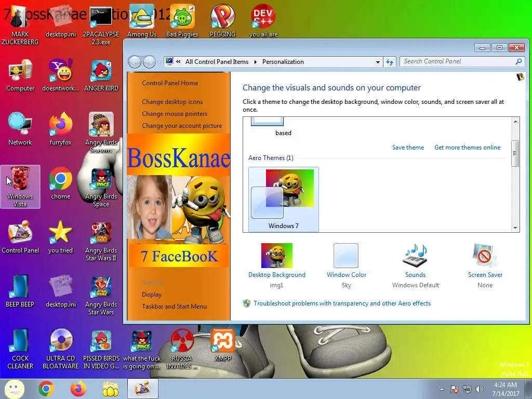Expand breadcrumb arrow after All Control Panel Items
Screen dimensions: 532x399
(255, 62)
